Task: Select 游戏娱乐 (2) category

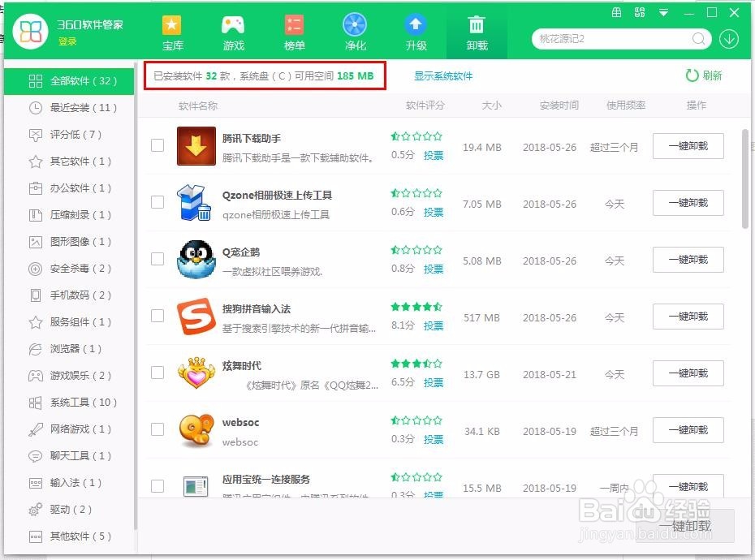Action: (69, 376)
